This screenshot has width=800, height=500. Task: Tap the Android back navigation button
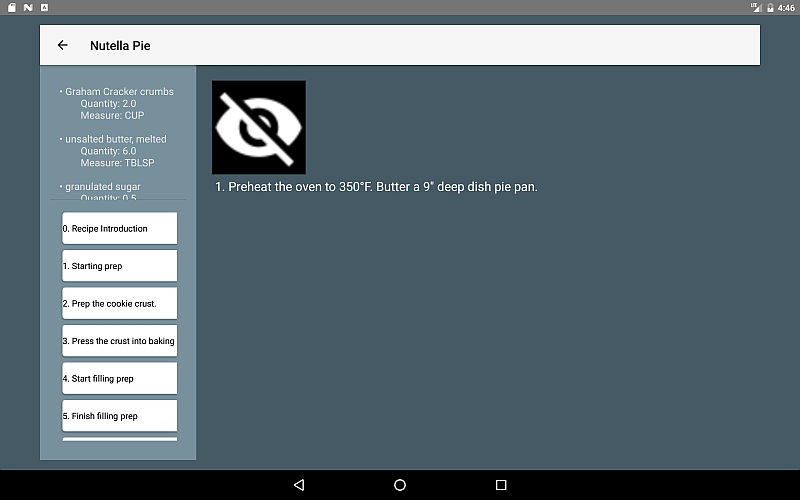click(x=299, y=485)
